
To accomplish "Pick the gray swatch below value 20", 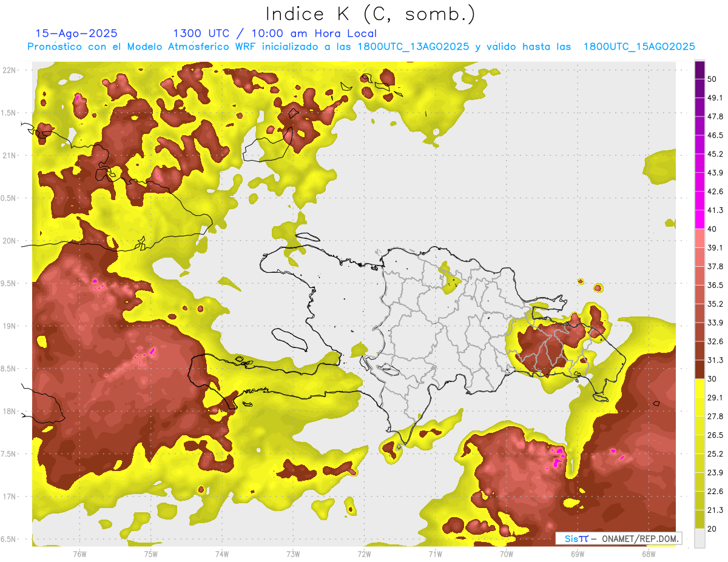I will coord(699,538).
